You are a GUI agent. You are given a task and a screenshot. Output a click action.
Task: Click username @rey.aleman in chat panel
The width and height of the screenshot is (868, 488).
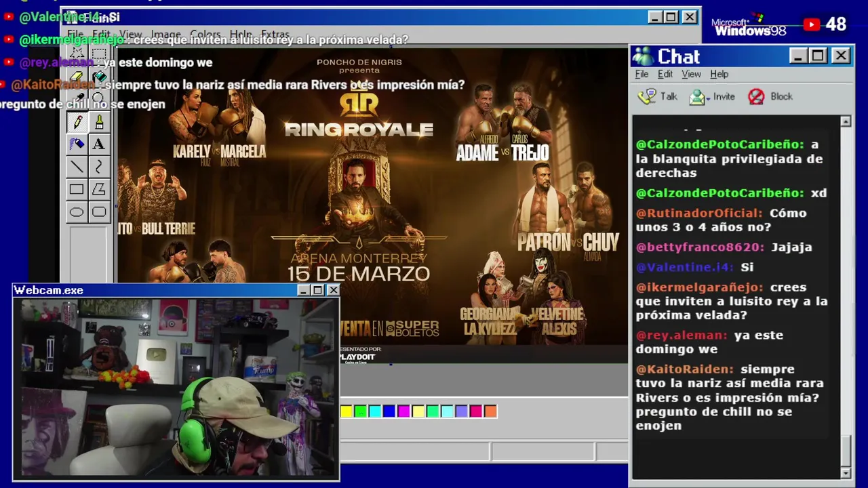pyautogui.click(x=681, y=335)
